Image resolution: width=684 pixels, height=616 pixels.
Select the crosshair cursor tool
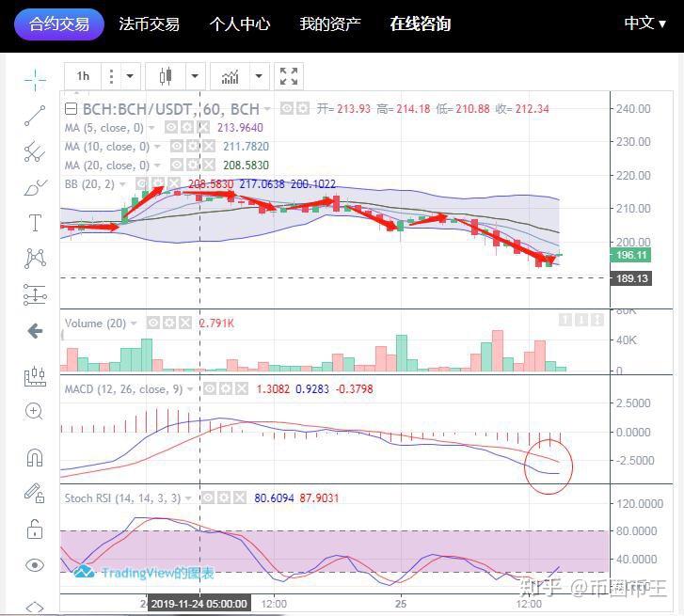(x=35, y=79)
